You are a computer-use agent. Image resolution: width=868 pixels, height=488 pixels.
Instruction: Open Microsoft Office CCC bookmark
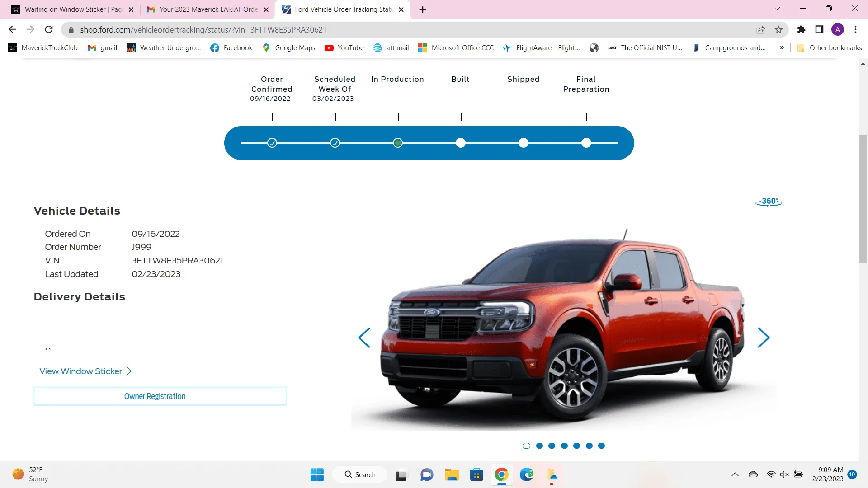(456, 48)
